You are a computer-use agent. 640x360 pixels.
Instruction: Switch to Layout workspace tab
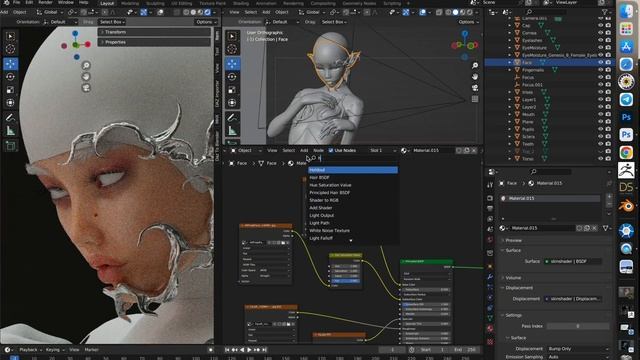click(107, 3)
